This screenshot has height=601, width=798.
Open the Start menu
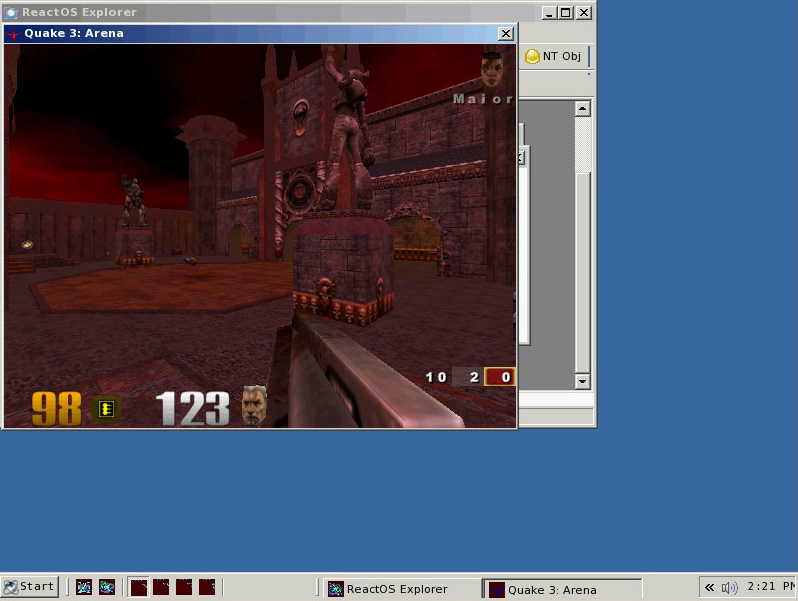click(30, 587)
